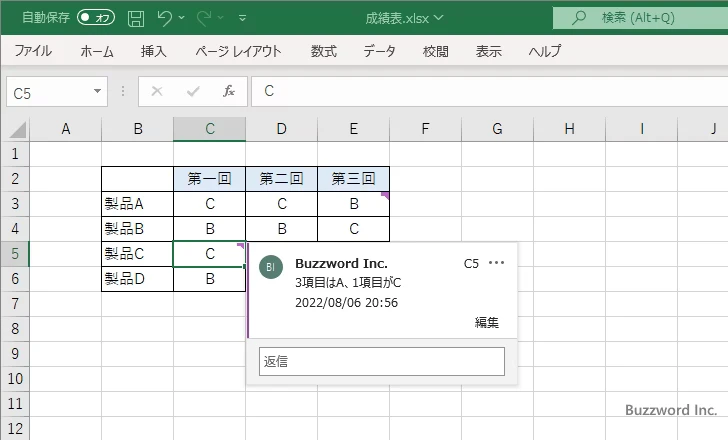Select column E header

click(x=353, y=129)
